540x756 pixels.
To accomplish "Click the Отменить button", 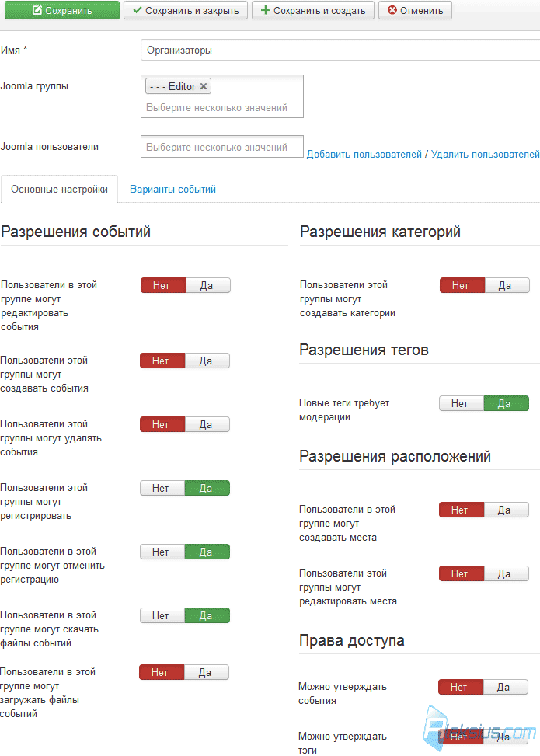I will (415, 10).
